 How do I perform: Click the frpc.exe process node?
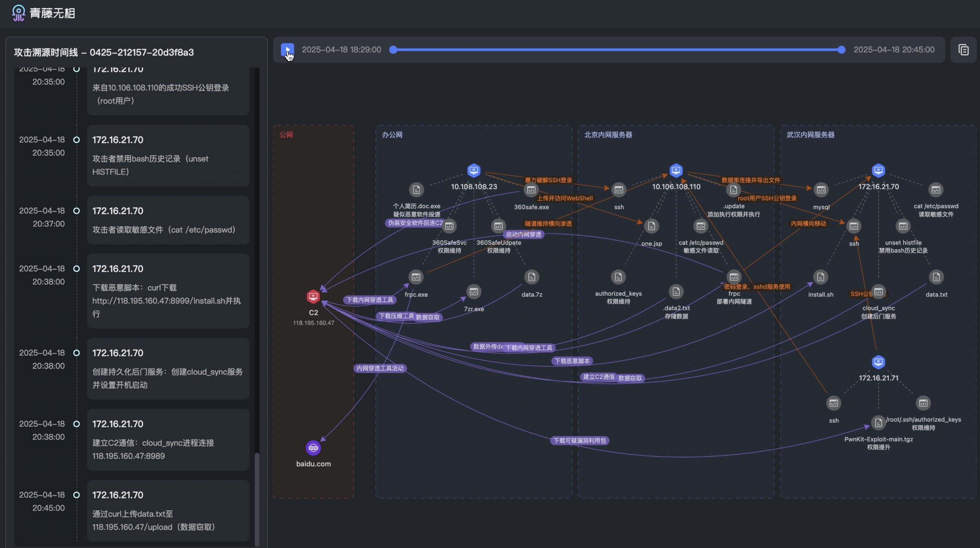click(416, 277)
